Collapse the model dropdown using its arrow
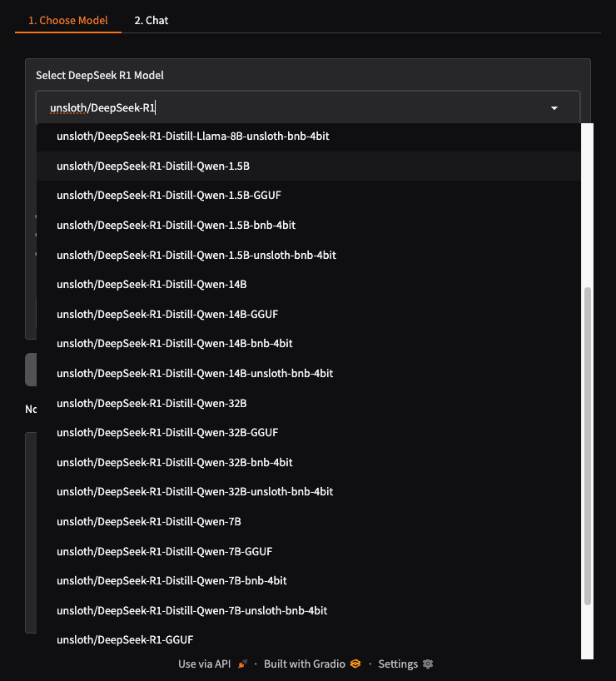Viewport: 616px width, 681px height. (x=554, y=108)
